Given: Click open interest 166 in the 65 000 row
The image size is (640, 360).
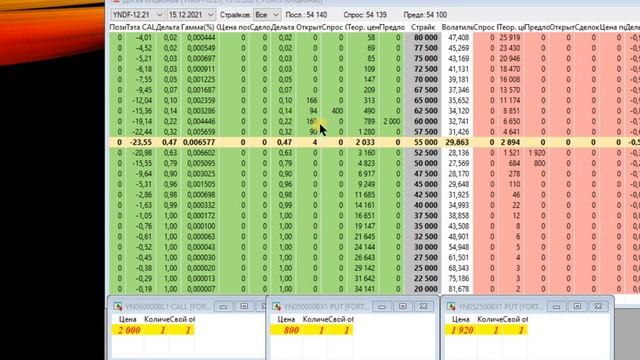Looking at the screenshot, I should pyautogui.click(x=312, y=100).
